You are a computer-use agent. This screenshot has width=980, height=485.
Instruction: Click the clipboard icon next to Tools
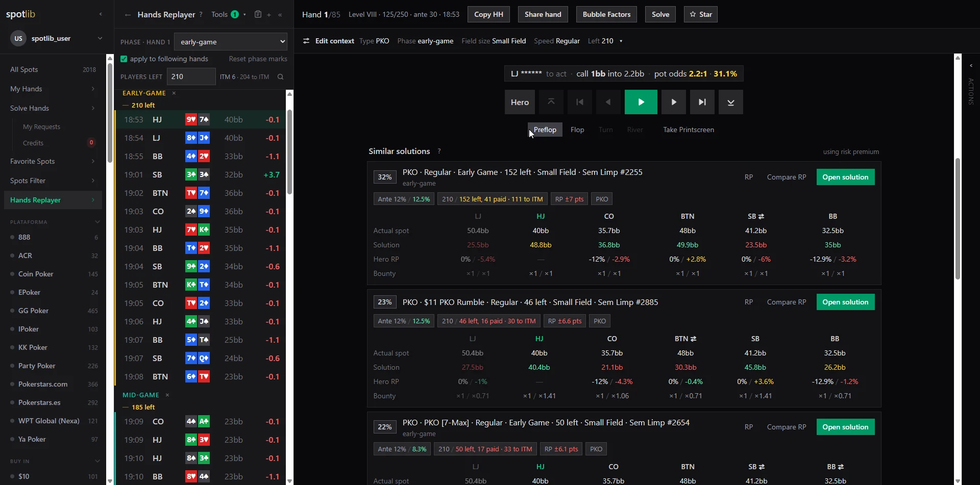(x=258, y=14)
